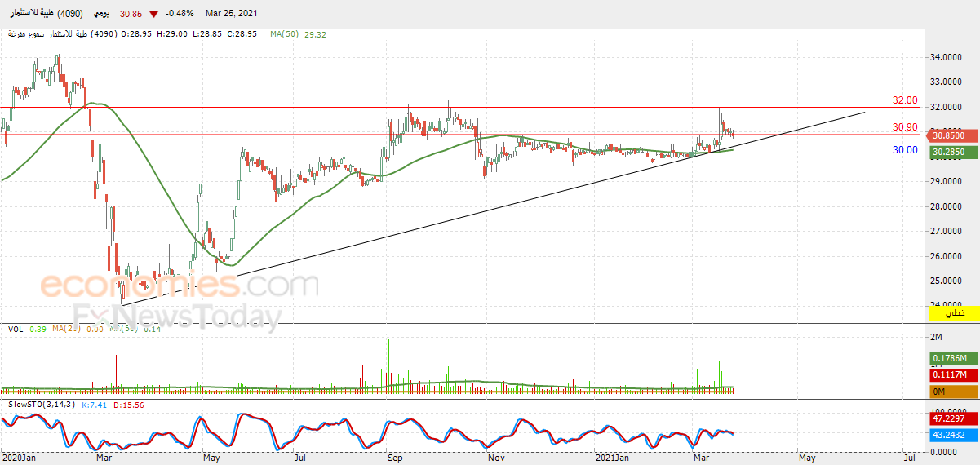Screen dimensions: 980x465
Task: Click the green 0.1786M volume tag
Action: point(951,359)
